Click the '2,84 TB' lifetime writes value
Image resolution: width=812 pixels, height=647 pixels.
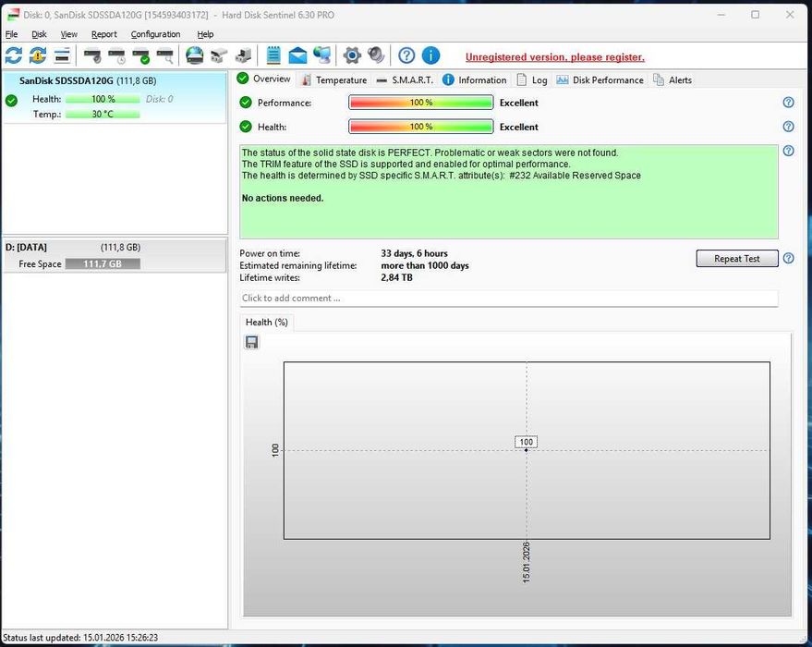[x=396, y=277]
